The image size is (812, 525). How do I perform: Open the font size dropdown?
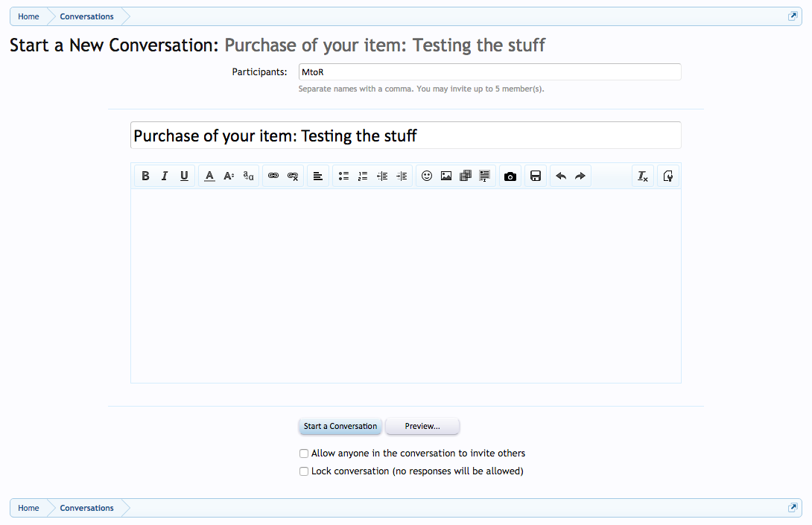point(229,176)
